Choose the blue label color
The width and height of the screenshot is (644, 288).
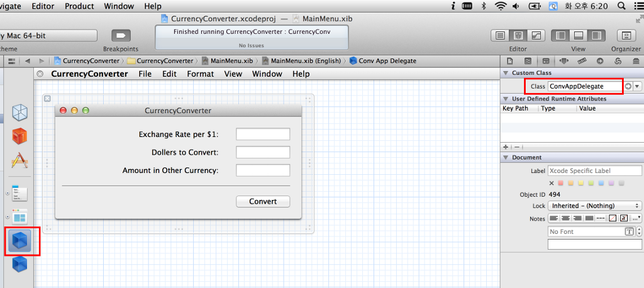[x=601, y=183]
